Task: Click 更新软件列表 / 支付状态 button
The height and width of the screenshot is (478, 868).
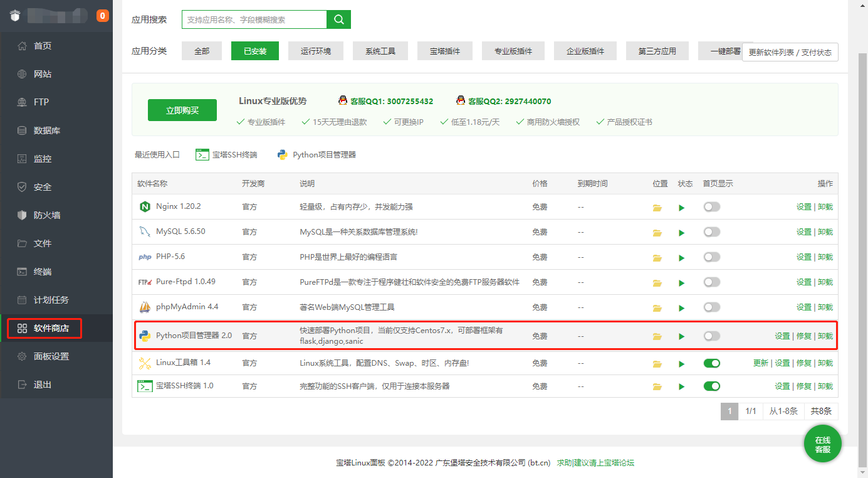Action: [x=790, y=52]
